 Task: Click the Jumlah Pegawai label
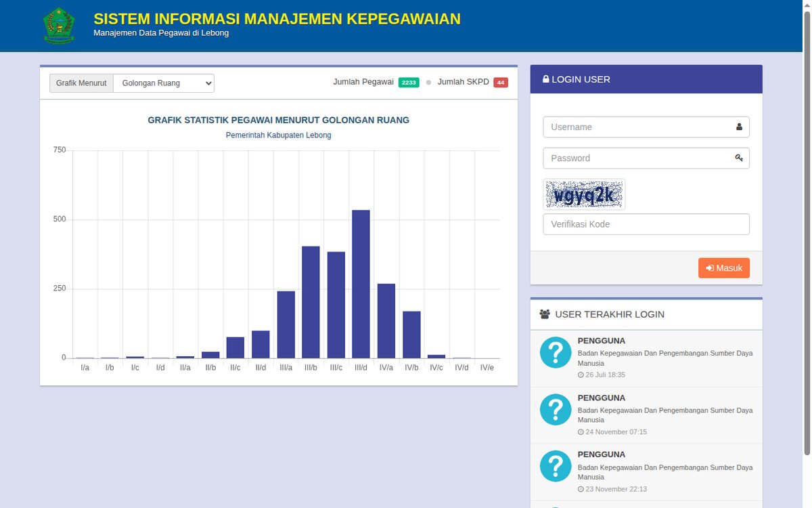click(x=363, y=82)
